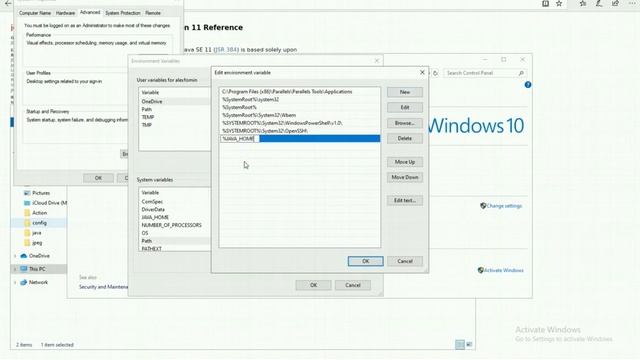Confirm OK in Edit environment variable dialog
The height and width of the screenshot is (360, 640).
tap(365, 261)
